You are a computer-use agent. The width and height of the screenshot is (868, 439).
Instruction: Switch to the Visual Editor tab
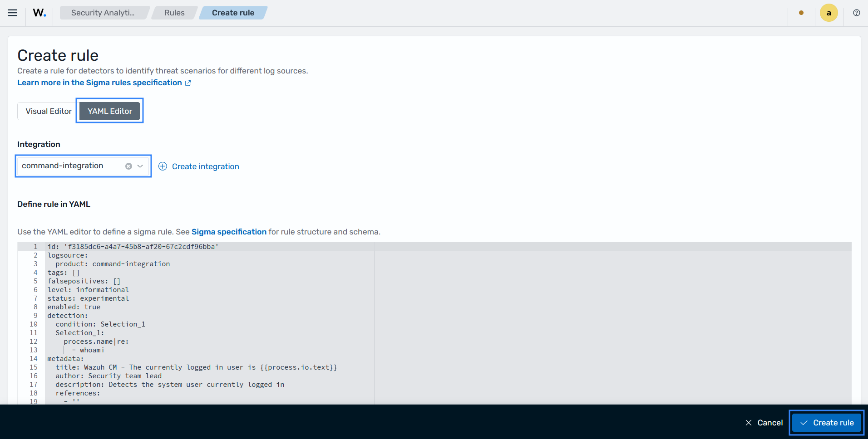[x=49, y=111]
